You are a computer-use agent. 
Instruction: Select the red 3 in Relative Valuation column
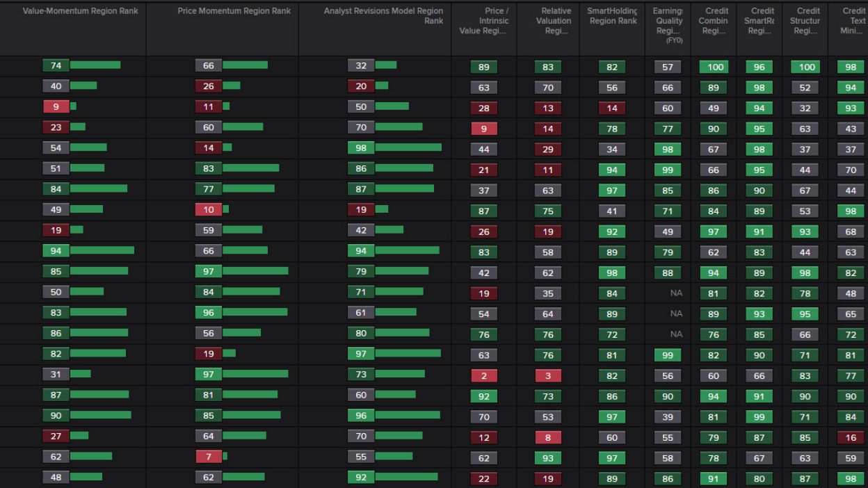[547, 376]
